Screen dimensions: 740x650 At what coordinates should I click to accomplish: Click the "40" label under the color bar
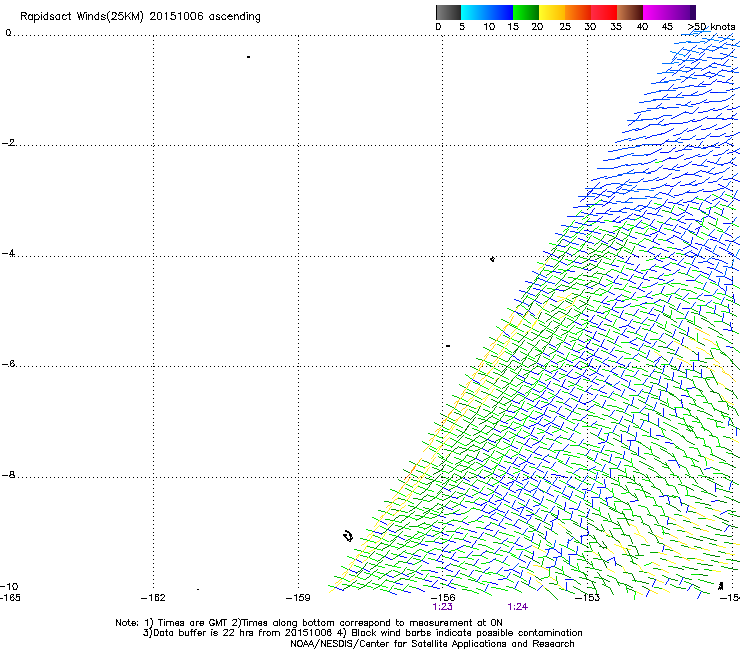642,27
